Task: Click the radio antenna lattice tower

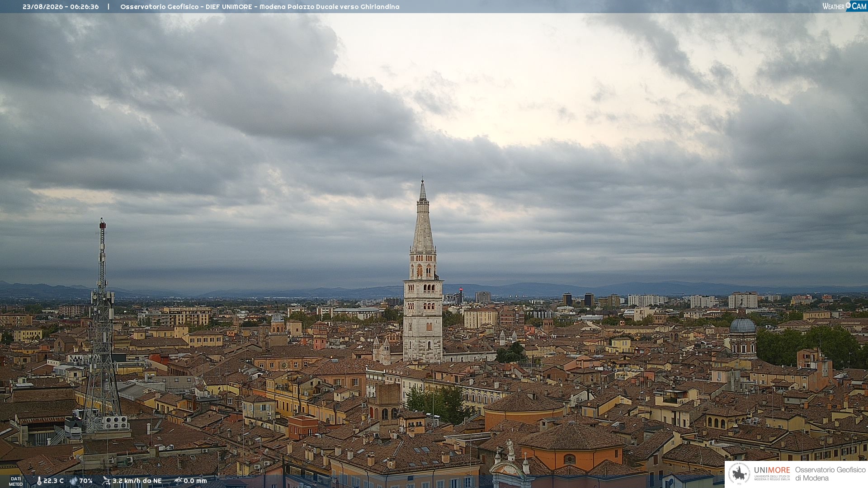Action: pyautogui.click(x=102, y=325)
